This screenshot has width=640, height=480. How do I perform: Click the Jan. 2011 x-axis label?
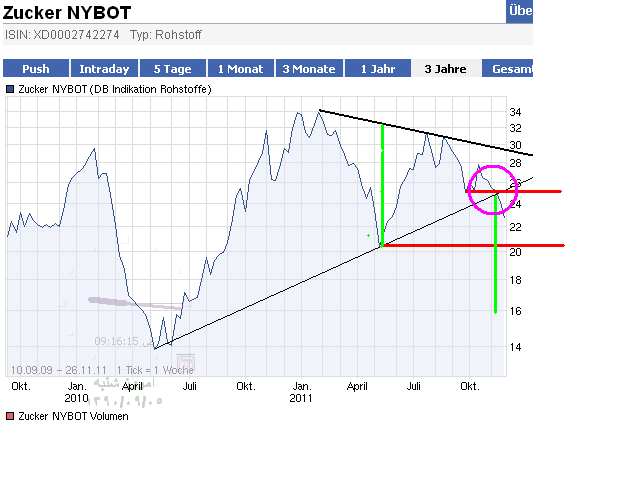pos(301,392)
